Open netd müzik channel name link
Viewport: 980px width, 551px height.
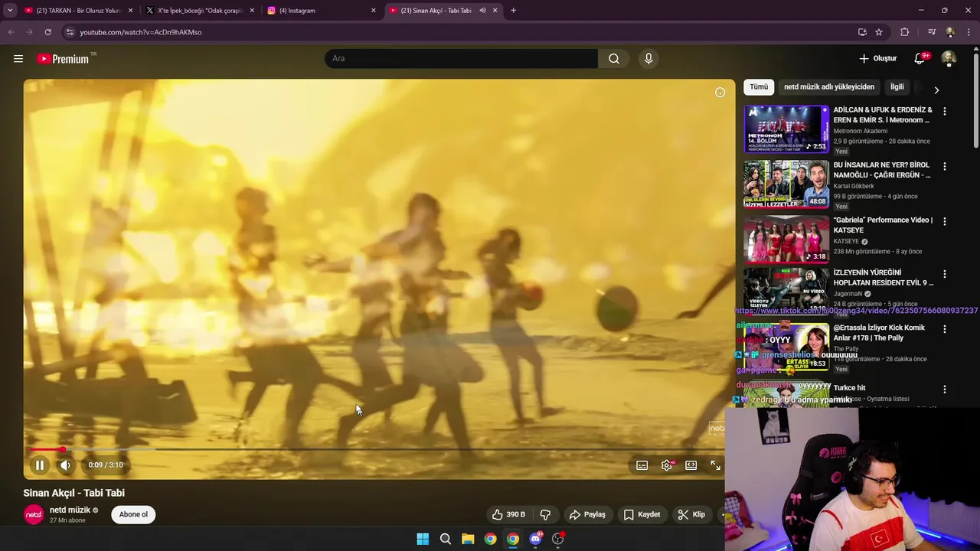[x=70, y=510]
